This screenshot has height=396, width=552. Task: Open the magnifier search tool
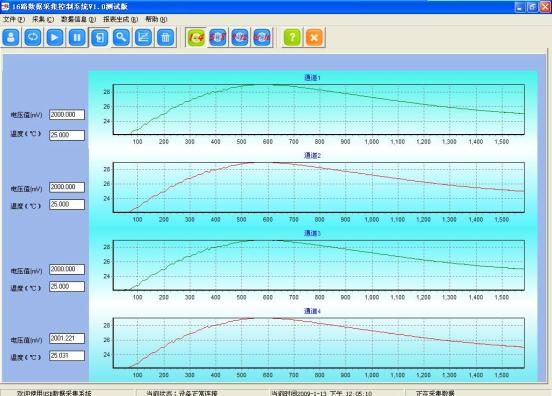point(121,37)
